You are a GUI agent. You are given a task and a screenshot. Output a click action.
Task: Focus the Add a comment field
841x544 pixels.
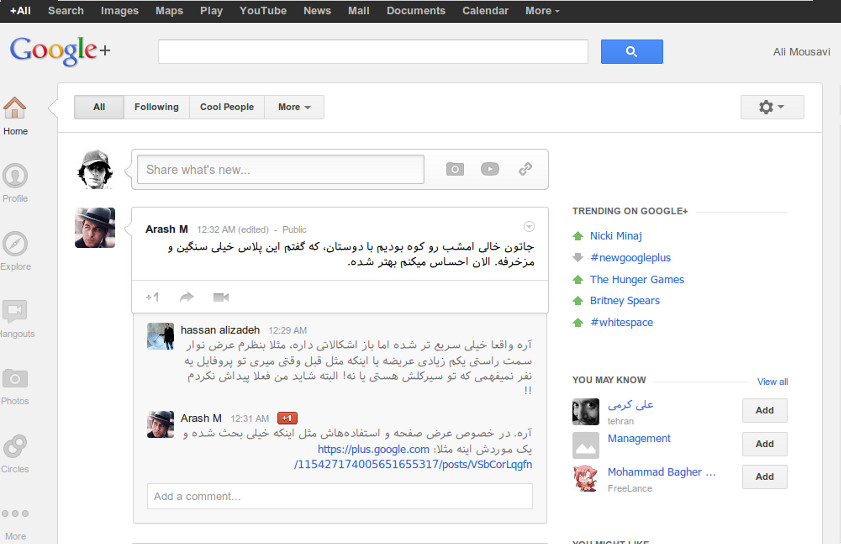click(340, 496)
